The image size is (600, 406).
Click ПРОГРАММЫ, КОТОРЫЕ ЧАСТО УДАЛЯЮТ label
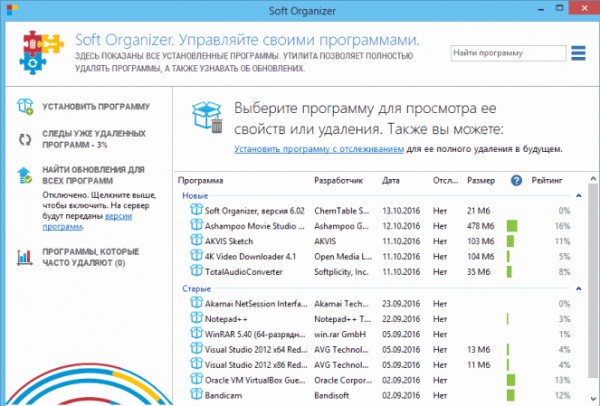[91, 257]
